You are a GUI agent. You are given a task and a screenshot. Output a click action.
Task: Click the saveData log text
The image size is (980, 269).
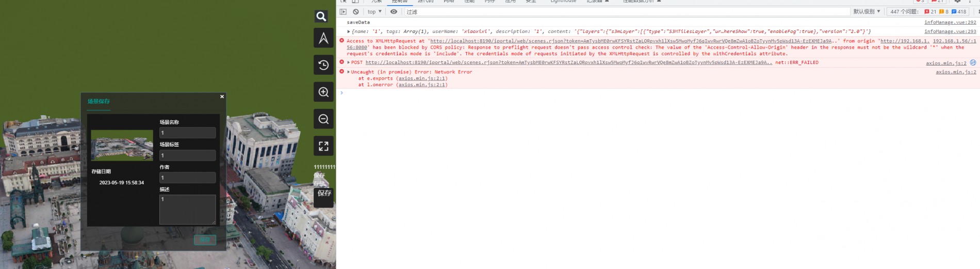point(358,22)
